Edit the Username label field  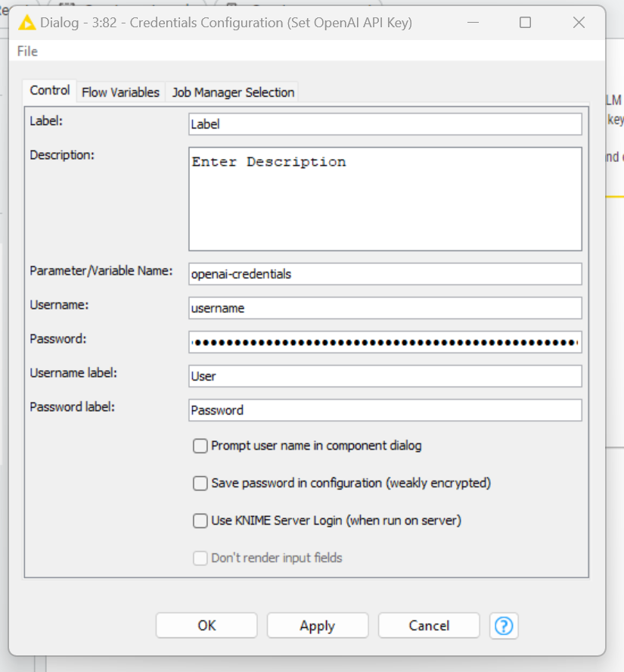coord(385,376)
